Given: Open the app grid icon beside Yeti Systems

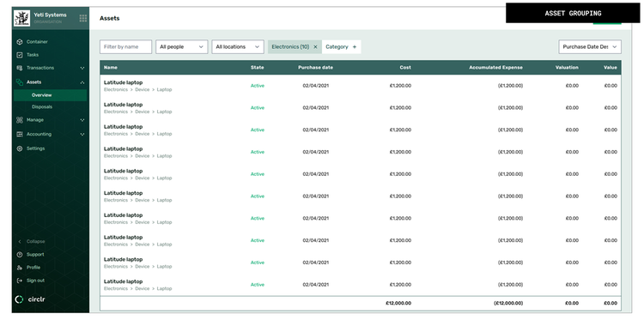Looking at the screenshot, I should (x=83, y=18).
